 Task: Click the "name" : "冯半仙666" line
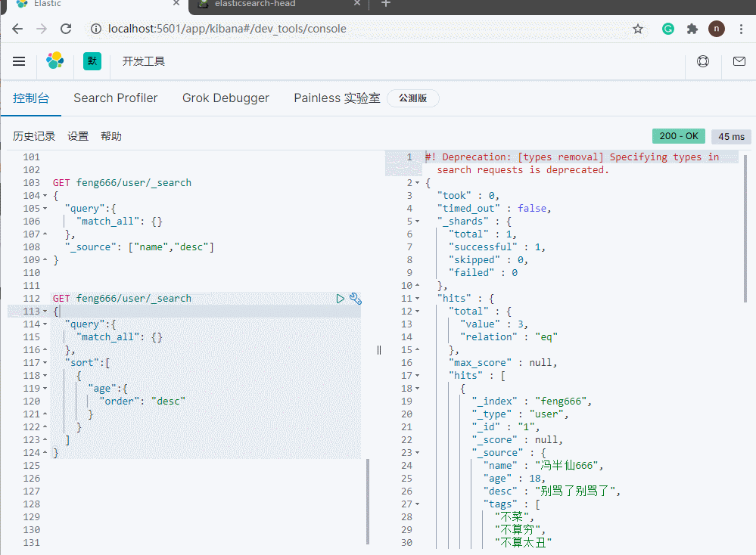click(543, 465)
